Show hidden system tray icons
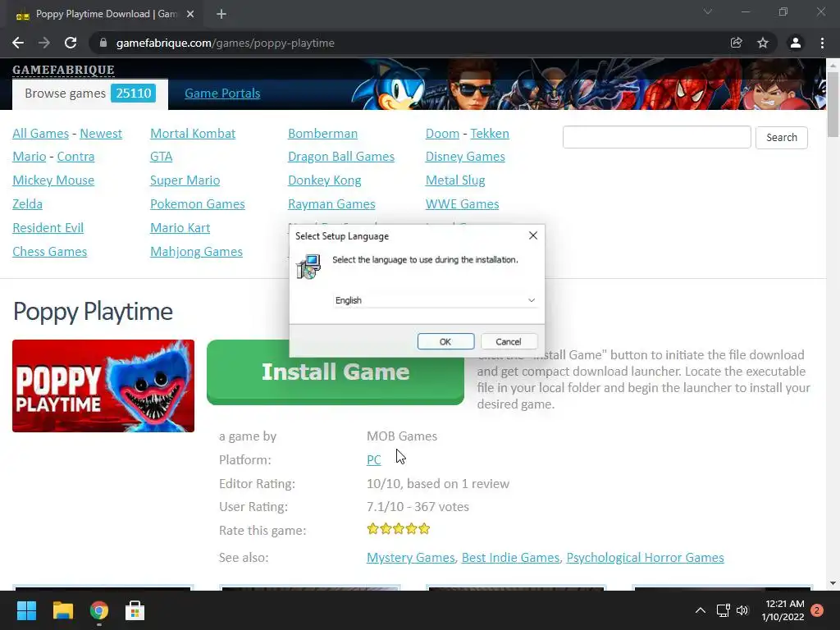 [x=701, y=610]
